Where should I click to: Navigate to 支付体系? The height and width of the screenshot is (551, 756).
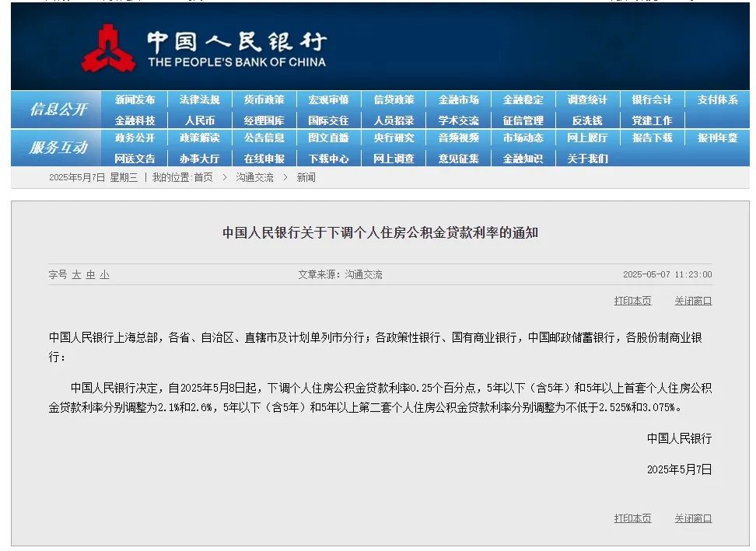717,100
